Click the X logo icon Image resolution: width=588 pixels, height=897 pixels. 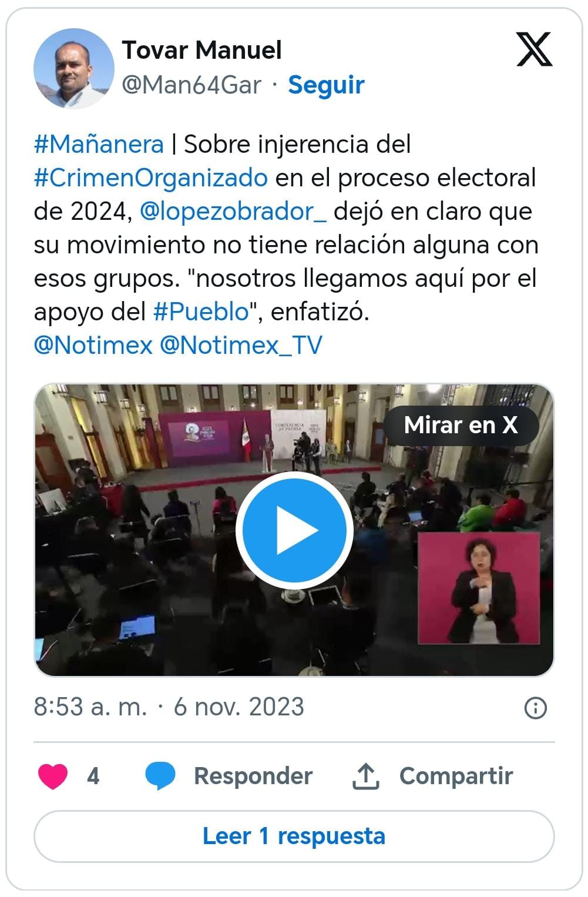pos(534,49)
